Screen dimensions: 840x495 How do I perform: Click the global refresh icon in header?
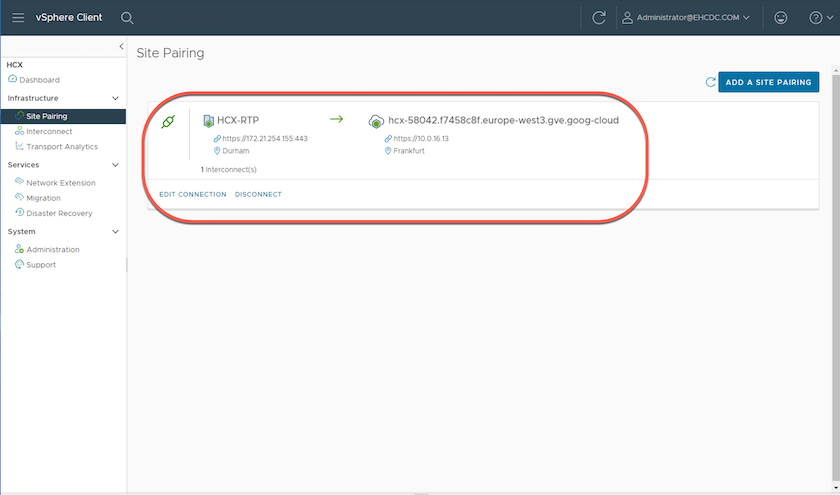tap(599, 17)
